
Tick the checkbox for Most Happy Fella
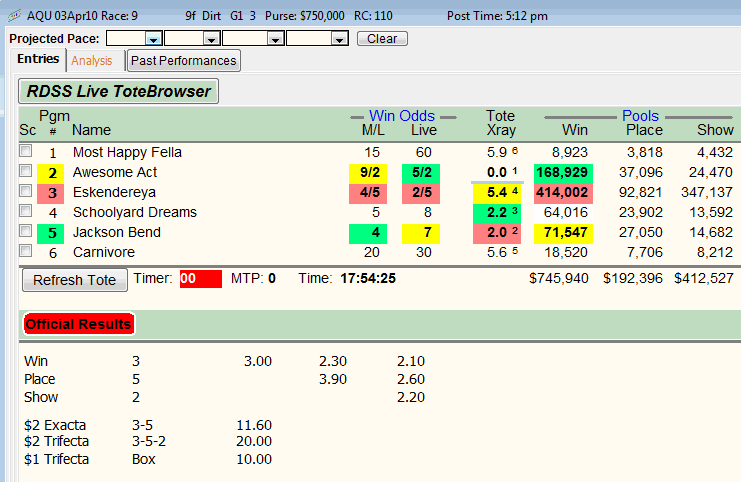[26, 151]
